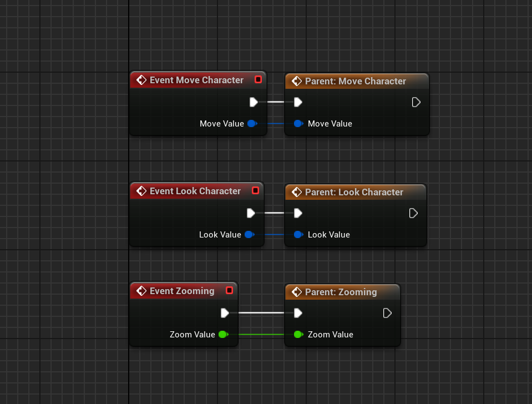Click the Parent: Look Character node icon
The width and height of the screenshot is (532, 404).
[x=297, y=192]
